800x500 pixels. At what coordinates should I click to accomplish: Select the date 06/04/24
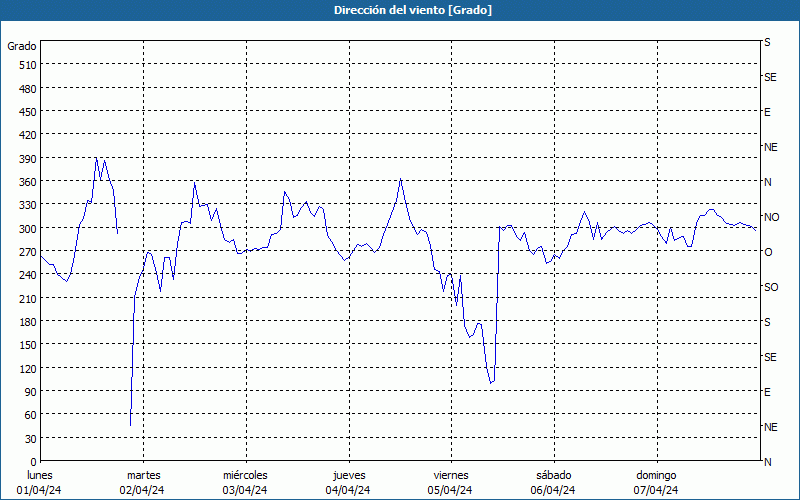553,490
